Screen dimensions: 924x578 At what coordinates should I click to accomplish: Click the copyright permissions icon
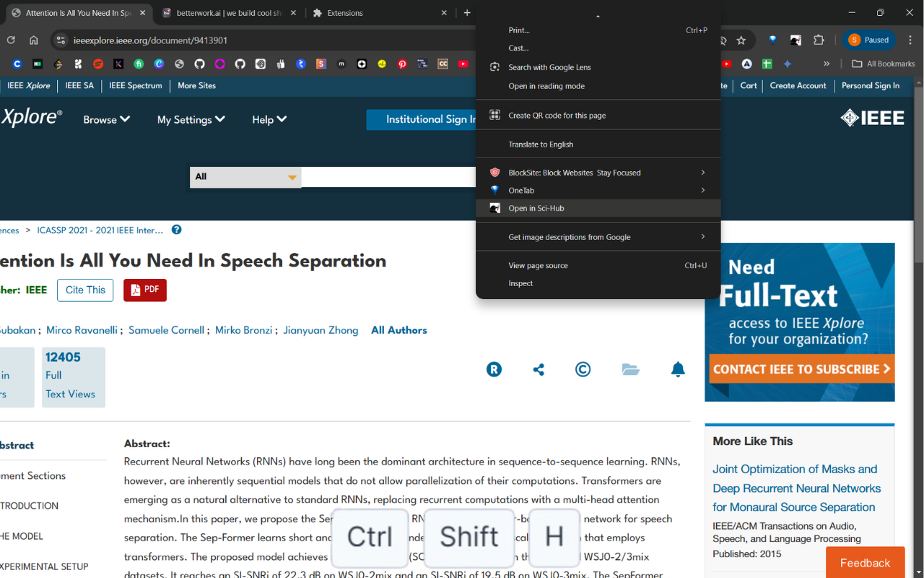coord(583,369)
